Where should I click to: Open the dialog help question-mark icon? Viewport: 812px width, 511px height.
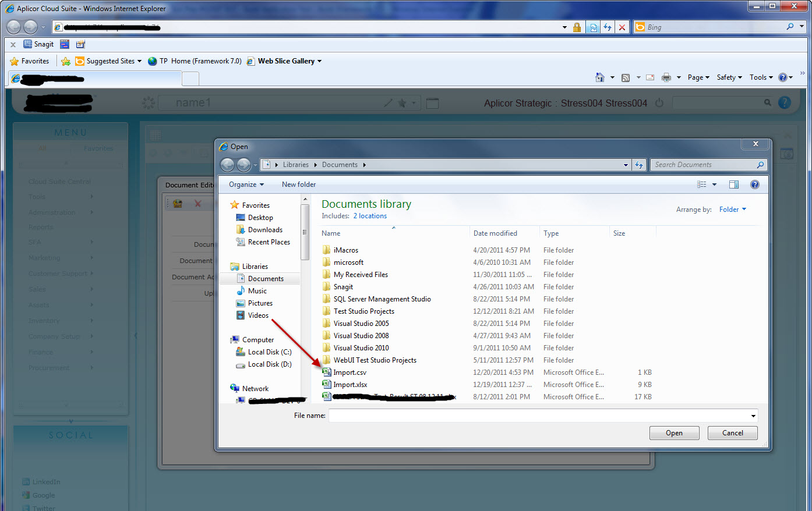coord(754,184)
